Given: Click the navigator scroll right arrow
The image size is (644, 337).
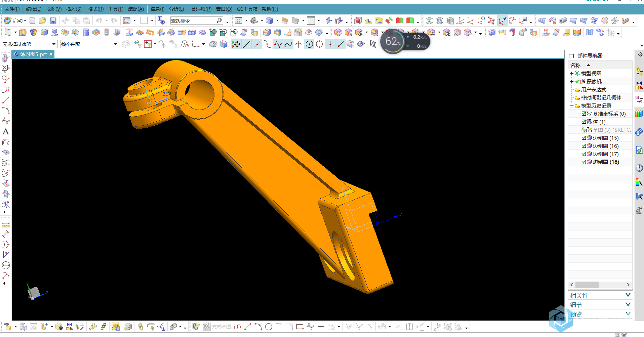Looking at the screenshot, I should [628, 285].
